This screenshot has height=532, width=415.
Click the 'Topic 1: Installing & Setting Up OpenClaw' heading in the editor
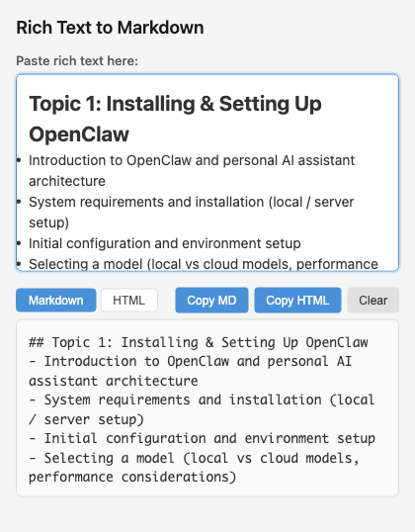[x=175, y=119]
